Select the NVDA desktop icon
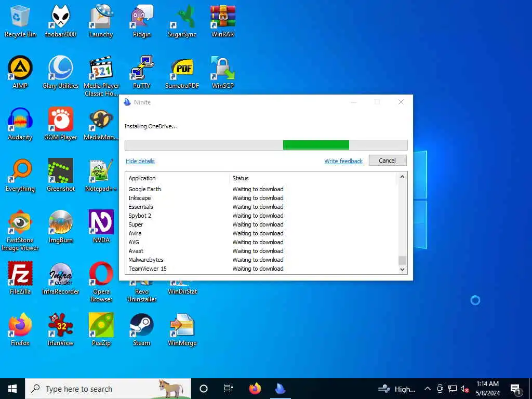Screen dimensions: 532x399 pyautogui.click(x=101, y=227)
